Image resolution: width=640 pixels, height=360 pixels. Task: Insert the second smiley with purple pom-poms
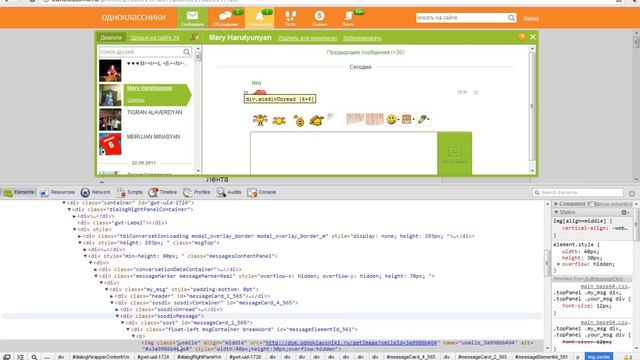click(279, 121)
